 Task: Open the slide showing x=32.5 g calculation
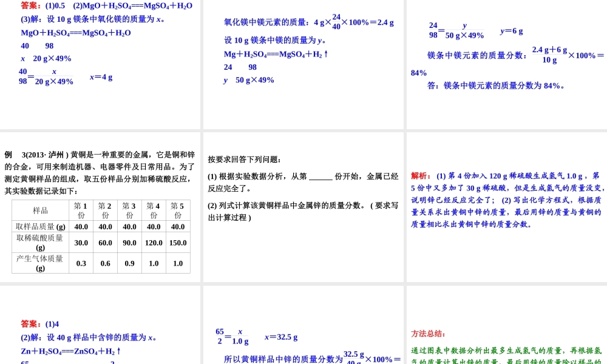pyautogui.click(x=303, y=325)
